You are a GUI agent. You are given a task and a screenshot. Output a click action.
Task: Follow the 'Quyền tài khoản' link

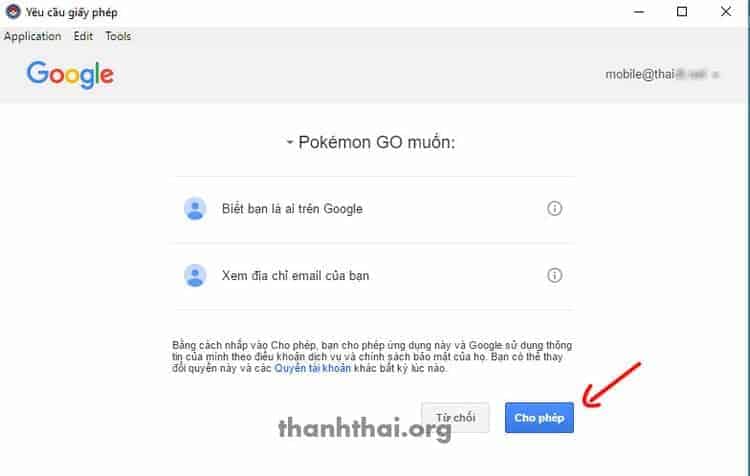pos(312,368)
